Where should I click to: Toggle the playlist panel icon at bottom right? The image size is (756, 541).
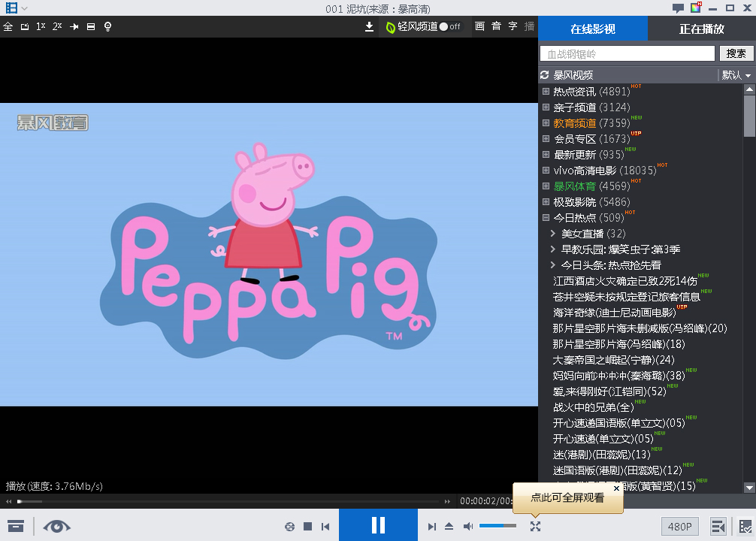click(x=718, y=527)
